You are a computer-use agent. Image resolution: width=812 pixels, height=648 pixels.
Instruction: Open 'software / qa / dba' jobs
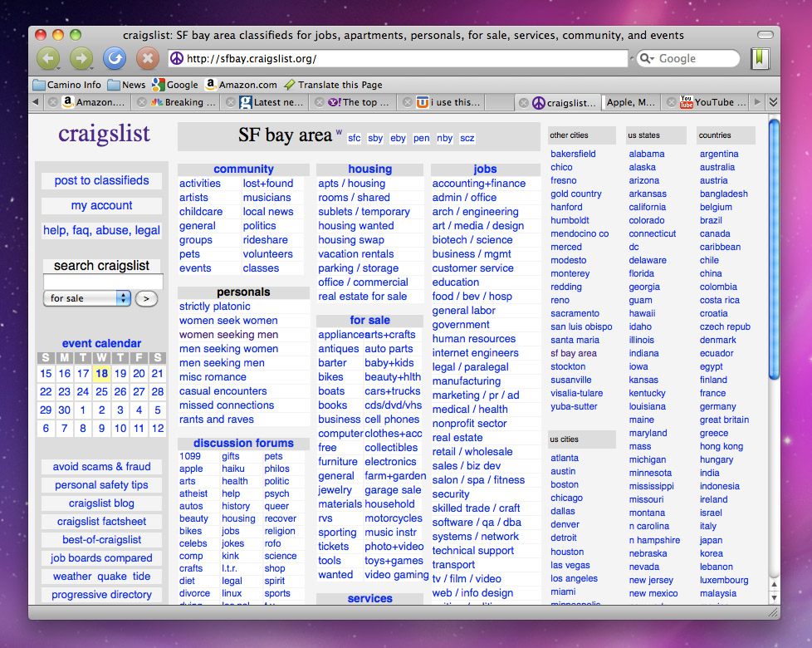tap(477, 522)
